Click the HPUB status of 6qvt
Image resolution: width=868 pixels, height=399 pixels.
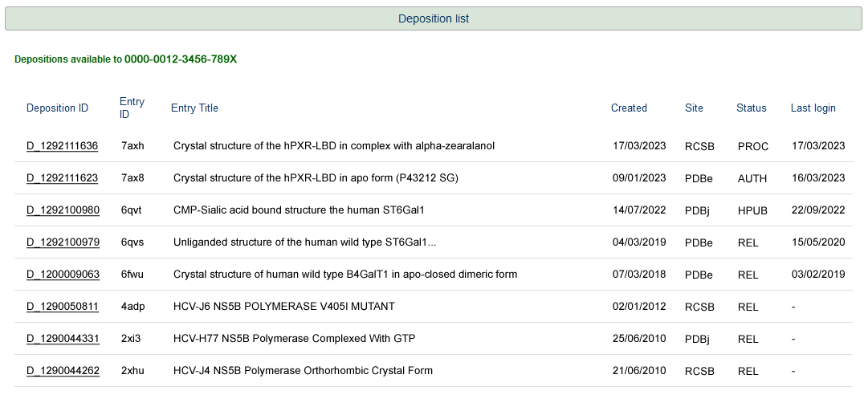(752, 210)
